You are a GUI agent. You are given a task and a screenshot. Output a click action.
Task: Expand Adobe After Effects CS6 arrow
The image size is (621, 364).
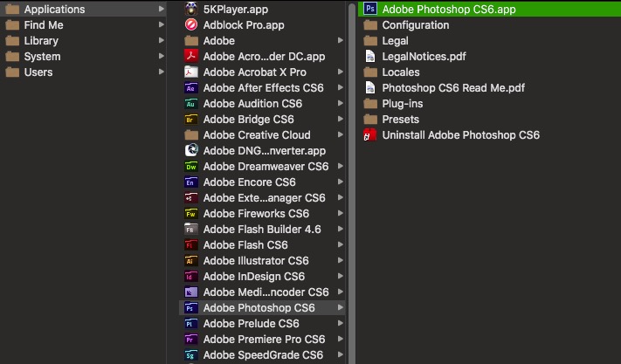pyautogui.click(x=341, y=87)
